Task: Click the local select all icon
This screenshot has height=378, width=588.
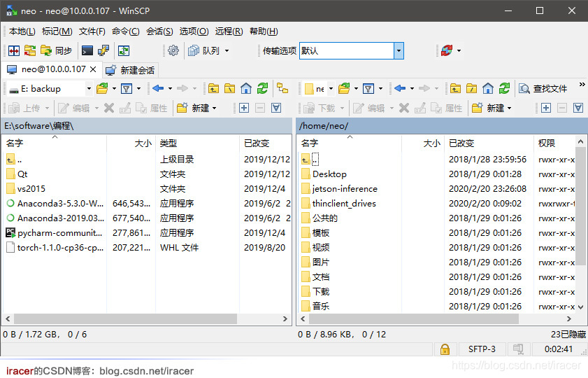Action: click(x=276, y=108)
